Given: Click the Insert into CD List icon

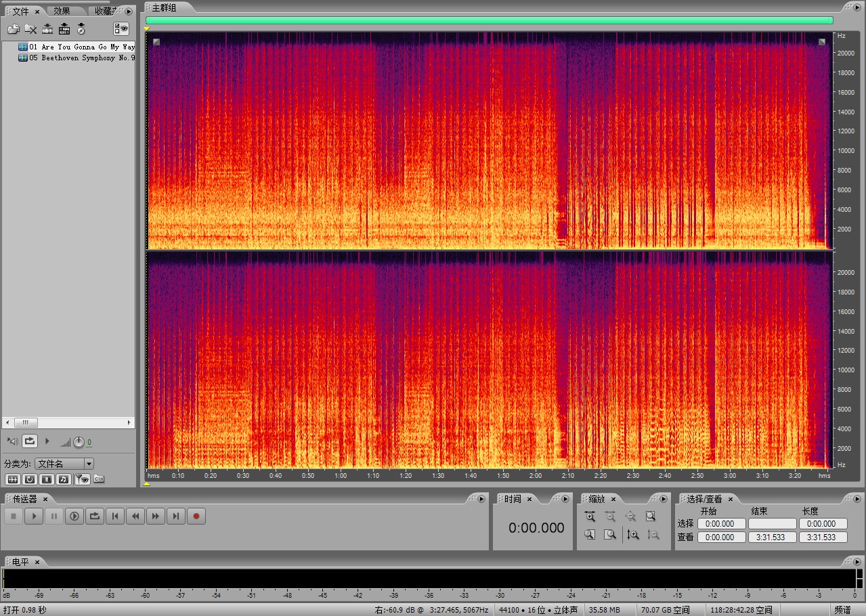Looking at the screenshot, I should (81, 28).
